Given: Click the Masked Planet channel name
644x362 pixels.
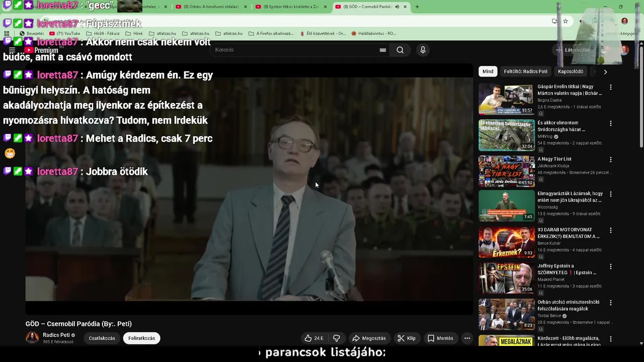Looking at the screenshot, I should click(551, 280).
